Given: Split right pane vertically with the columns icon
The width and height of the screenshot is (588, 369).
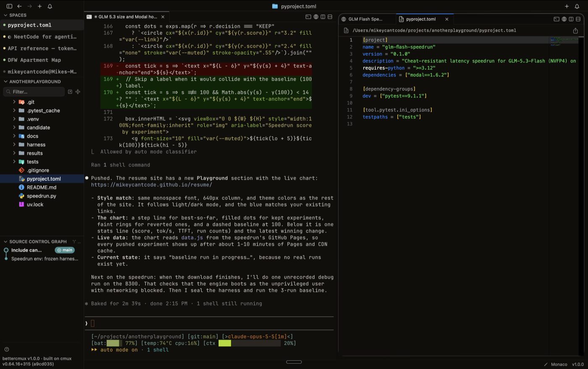Looking at the screenshot, I should [571, 19].
